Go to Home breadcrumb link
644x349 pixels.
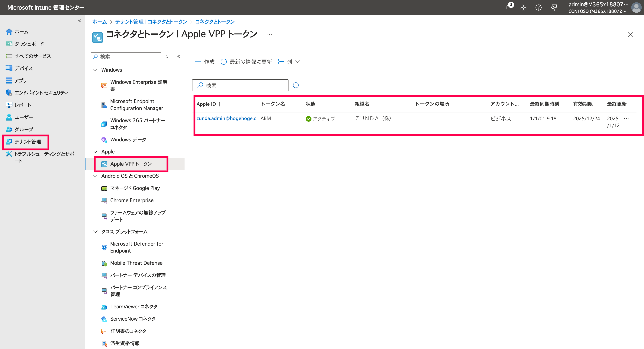pyautogui.click(x=99, y=22)
